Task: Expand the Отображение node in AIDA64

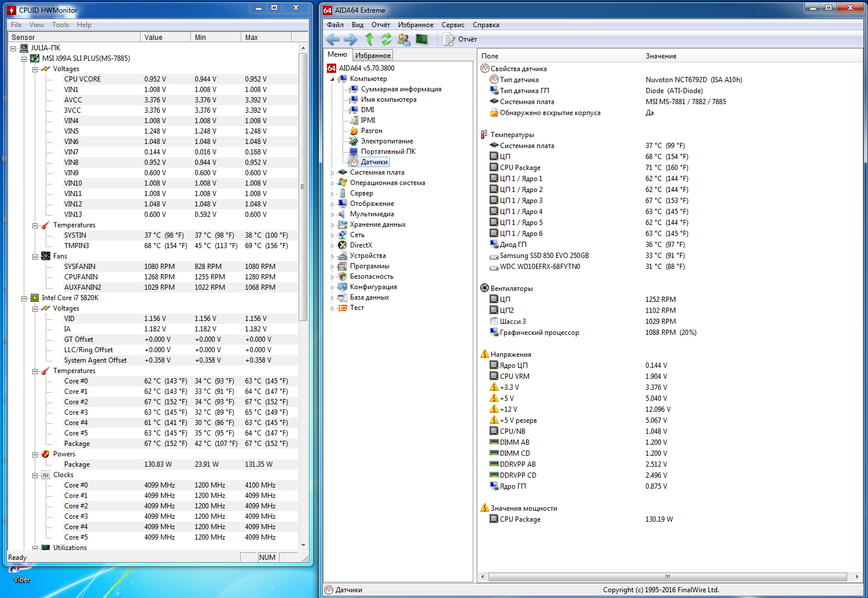Action: click(x=332, y=204)
